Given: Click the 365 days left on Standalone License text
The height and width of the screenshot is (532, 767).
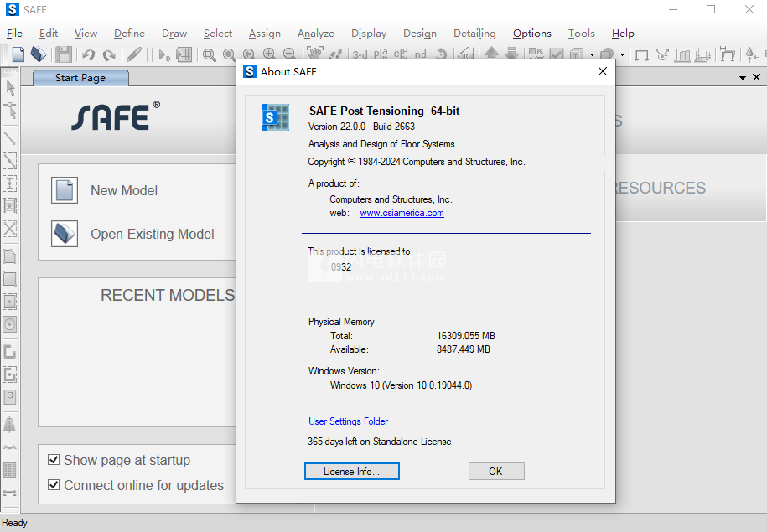Looking at the screenshot, I should click(379, 442).
